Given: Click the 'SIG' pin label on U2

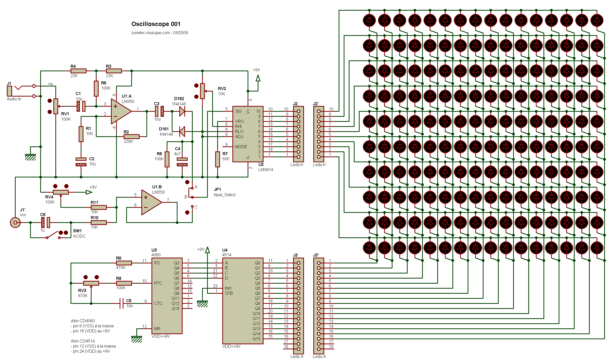Looking at the screenshot, I should click(x=238, y=111).
